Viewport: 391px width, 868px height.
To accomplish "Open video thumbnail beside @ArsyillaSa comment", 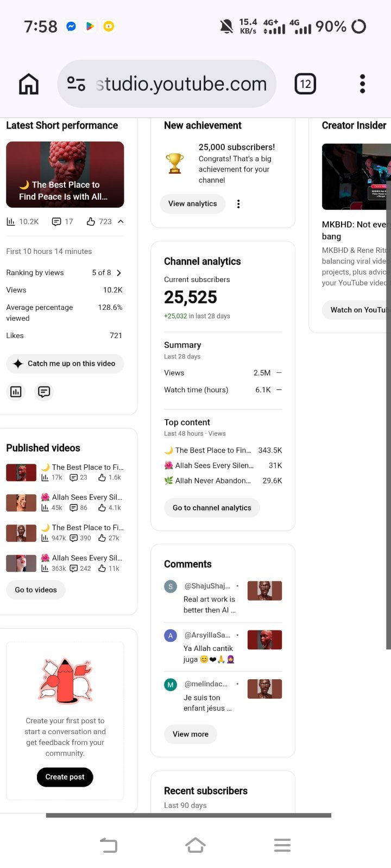I will [265, 640].
